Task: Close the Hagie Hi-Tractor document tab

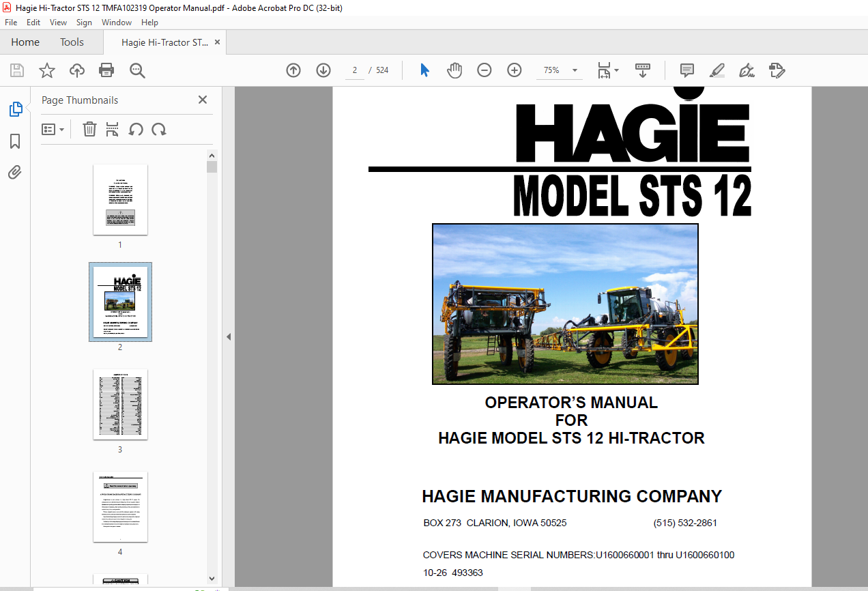Action: (x=218, y=42)
